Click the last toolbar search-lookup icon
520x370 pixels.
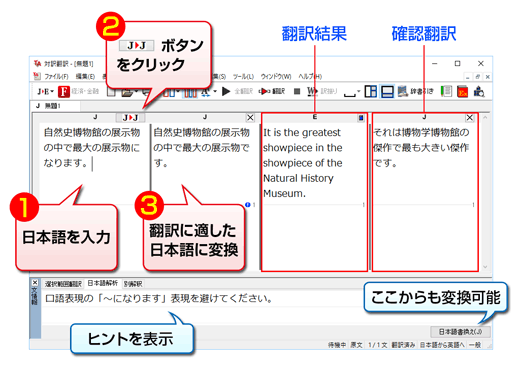tap(479, 91)
